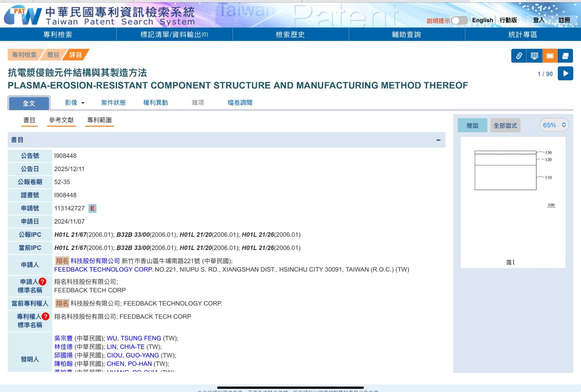
Task: Click gazette volume value 52-35
Action: (x=62, y=182)
